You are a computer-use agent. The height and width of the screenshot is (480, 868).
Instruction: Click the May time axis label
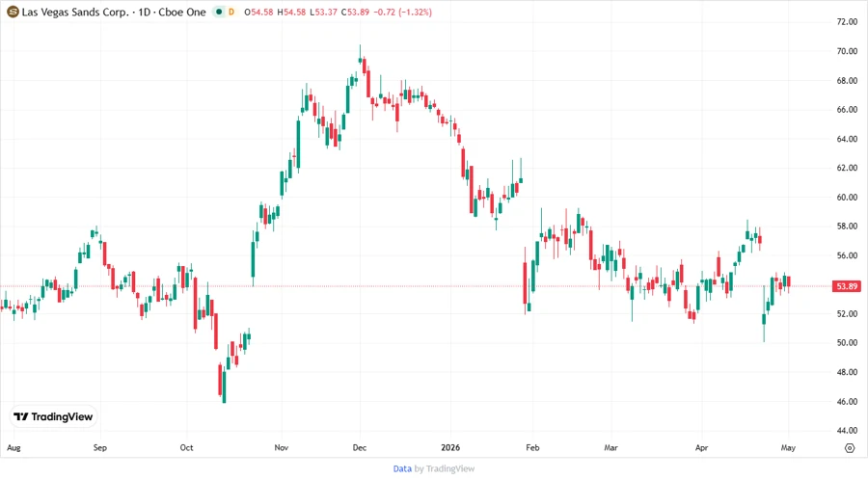click(x=788, y=448)
